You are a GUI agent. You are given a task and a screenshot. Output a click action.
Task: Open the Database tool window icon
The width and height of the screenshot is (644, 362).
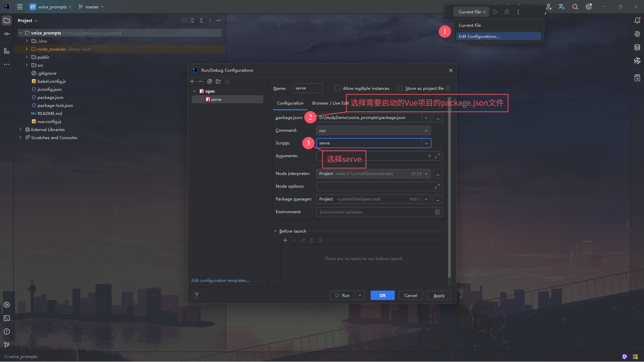(x=637, y=47)
